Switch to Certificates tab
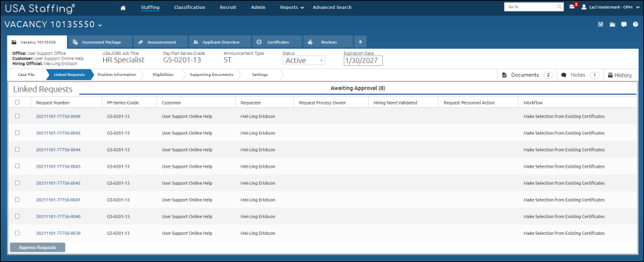This screenshot has height=262, width=644. [x=277, y=42]
